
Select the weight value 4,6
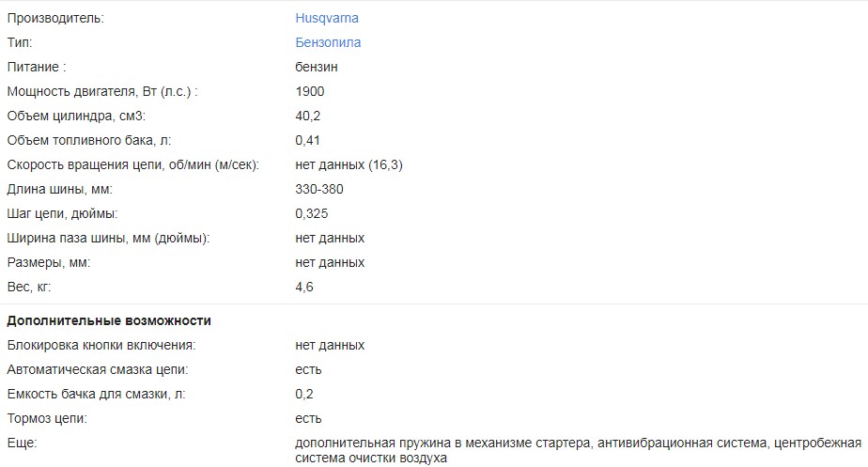tap(304, 287)
